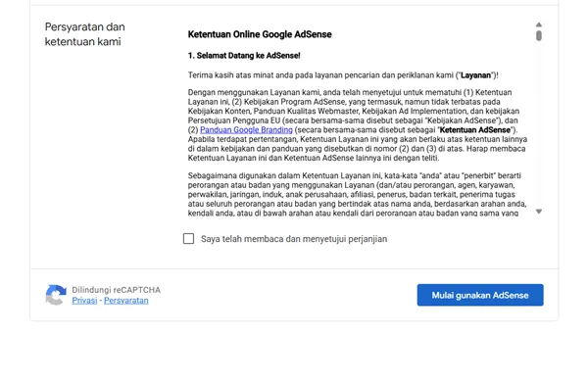
Task: Click the terms scrollbar down arrow
Action: (539, 212)
